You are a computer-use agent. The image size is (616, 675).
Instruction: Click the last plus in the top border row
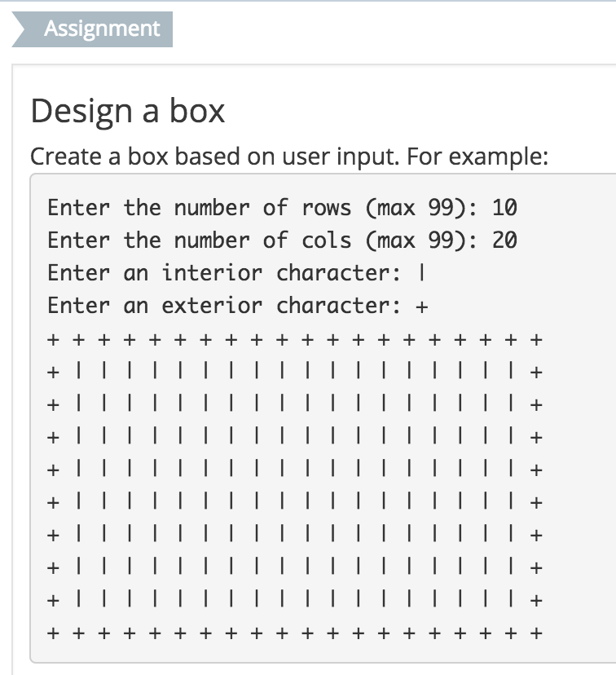536,340
